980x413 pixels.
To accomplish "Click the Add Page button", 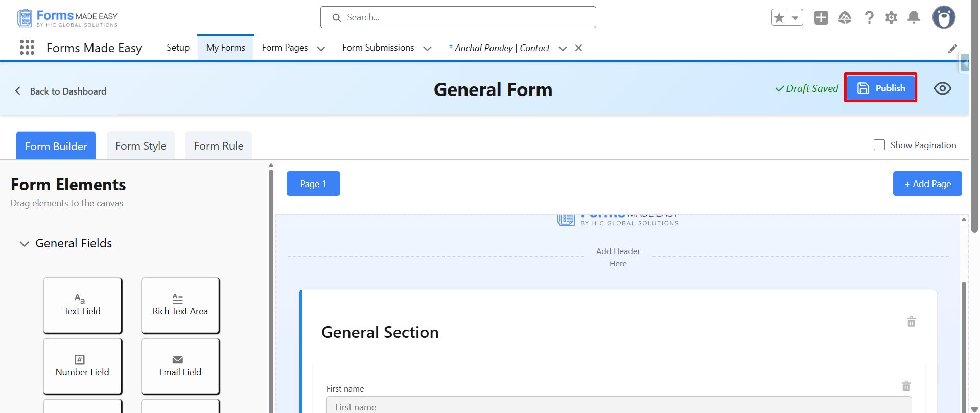I will tap(927, 183).
